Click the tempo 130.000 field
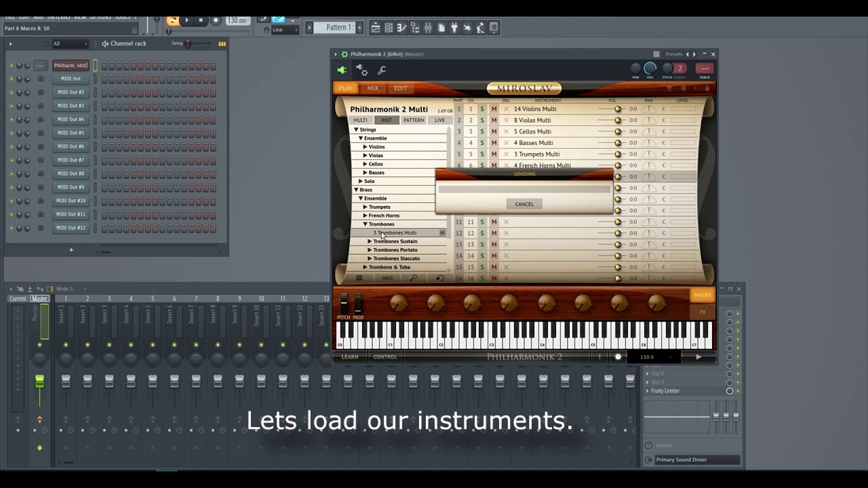The height and width of the screenshot is (488, 868). point(237,20)
